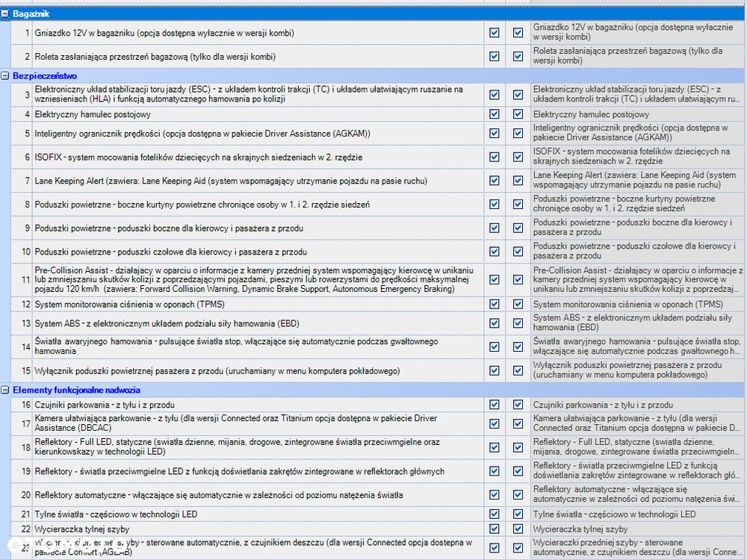The width and height of the screenshot is (747, 560).
Task: Click row number 16 cell
Action: click(22, 404)
